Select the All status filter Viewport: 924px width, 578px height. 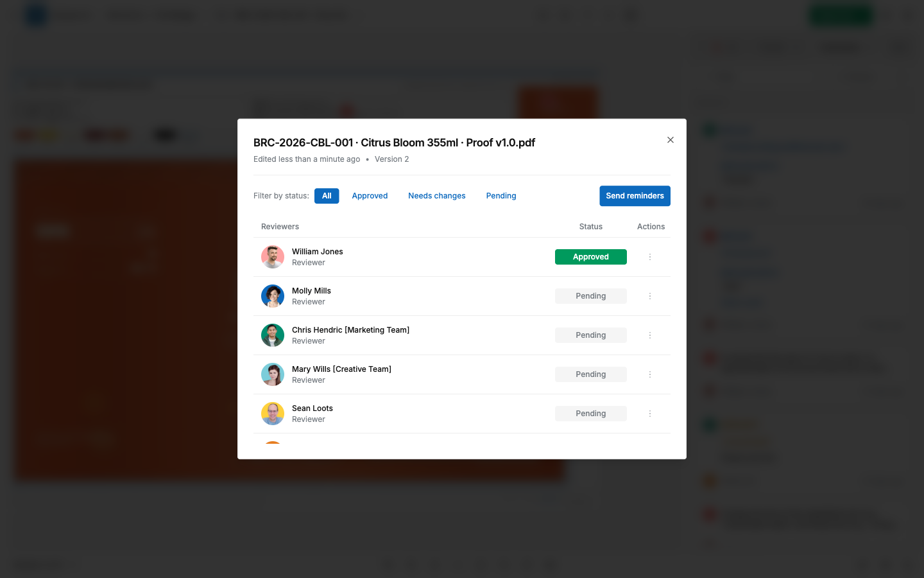(x=327, y=196)
